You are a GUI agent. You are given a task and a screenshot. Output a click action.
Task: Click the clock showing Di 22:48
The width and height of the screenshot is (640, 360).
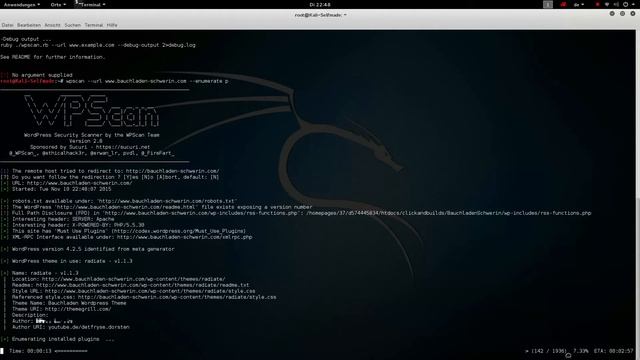coord(320,4)
